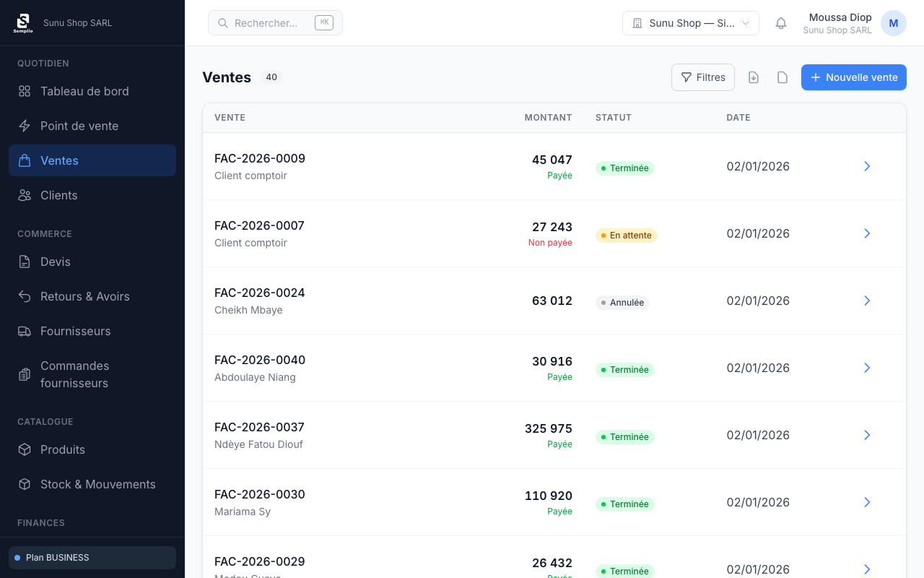Open details arrow for FAC-2026-0024
924x578 pixels.
[867, 301]
